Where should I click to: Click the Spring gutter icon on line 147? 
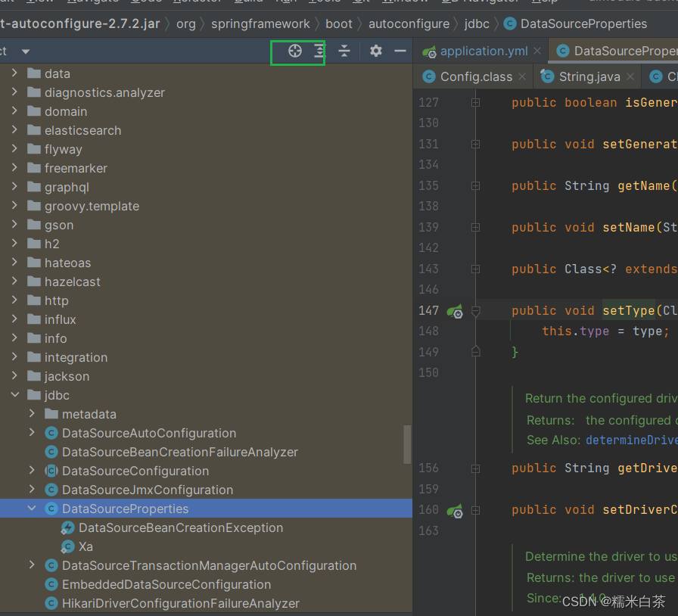pyautogui.click(x=455, y=311)
